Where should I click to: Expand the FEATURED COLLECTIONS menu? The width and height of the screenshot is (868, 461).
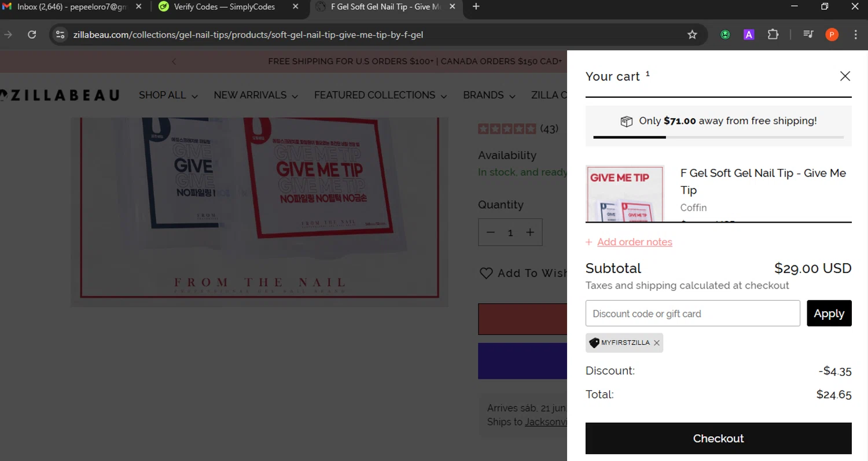(x=381, y=95)
